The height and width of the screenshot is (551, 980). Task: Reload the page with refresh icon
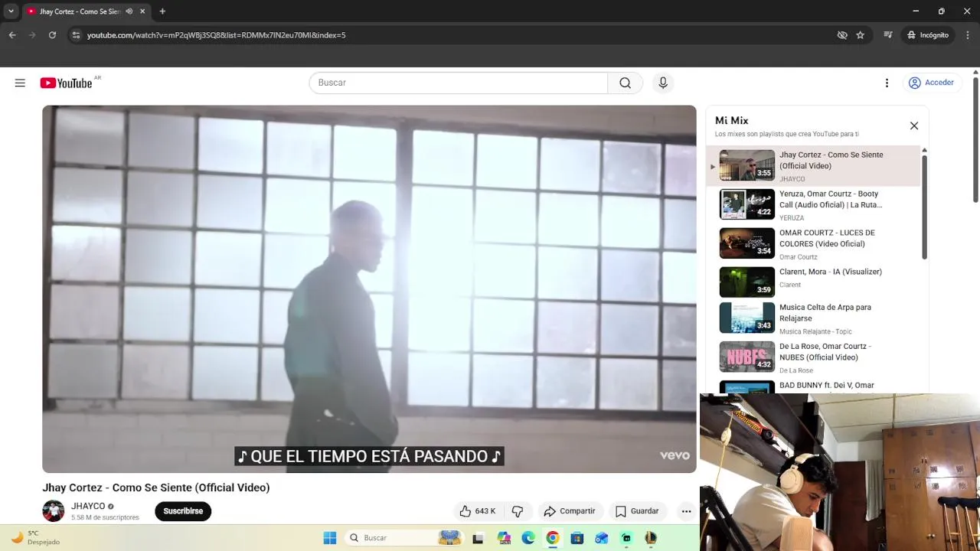52,35
